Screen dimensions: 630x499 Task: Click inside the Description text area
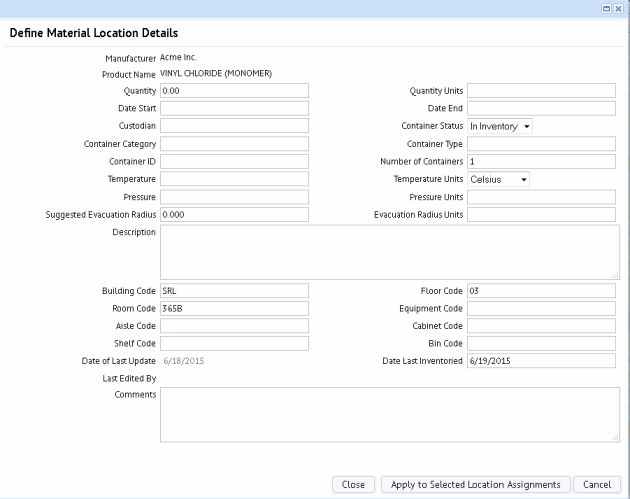389,251
